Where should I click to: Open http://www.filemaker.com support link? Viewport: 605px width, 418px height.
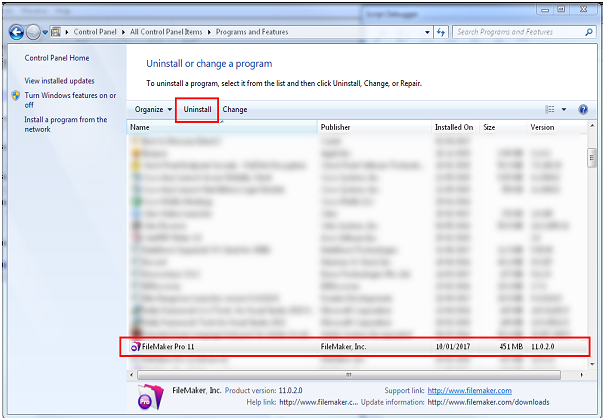pos(470,391)
